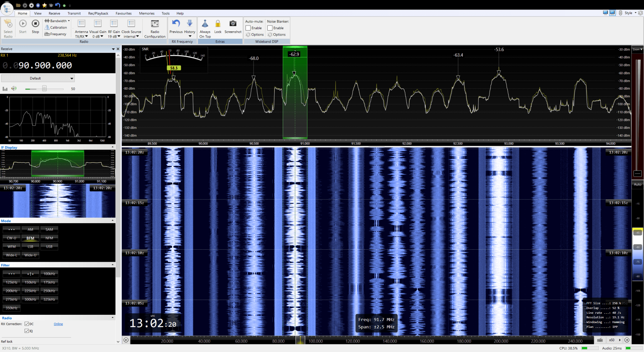Click the 90.900.000 frequency readout

point(45,65)
